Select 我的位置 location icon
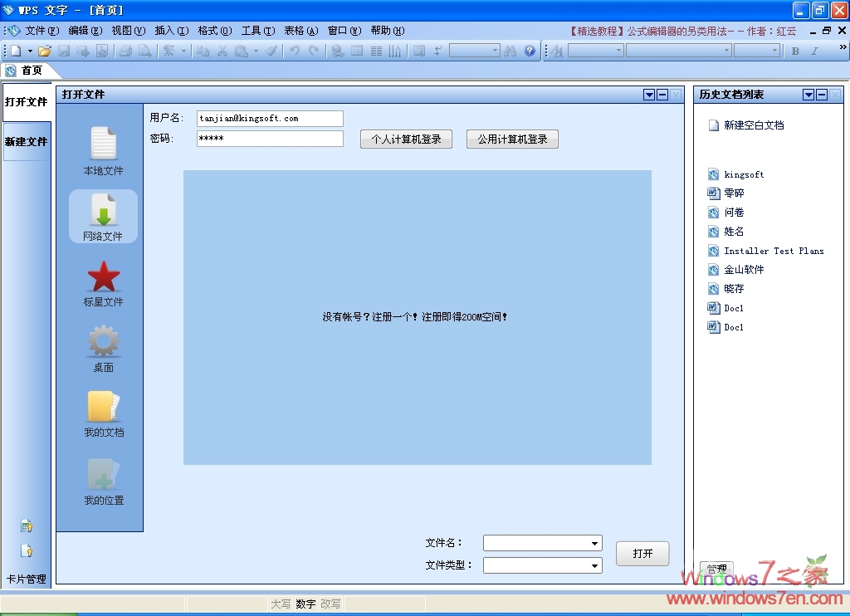This screenshot has height=616, width=850. click(103, 482)
